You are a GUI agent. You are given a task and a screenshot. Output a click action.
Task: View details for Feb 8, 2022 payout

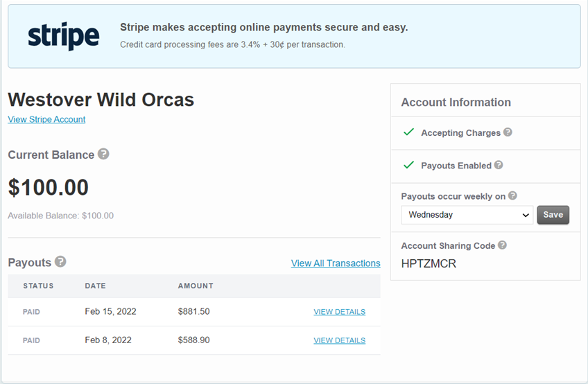pyautogui.click(x=339, y=340)
